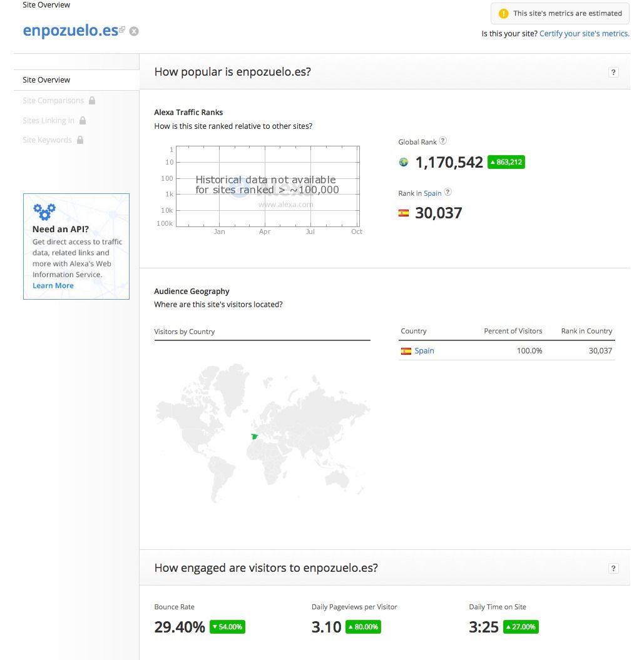
Task: Click the 100.0% percent of visitors cell
Action: [529, 350]
